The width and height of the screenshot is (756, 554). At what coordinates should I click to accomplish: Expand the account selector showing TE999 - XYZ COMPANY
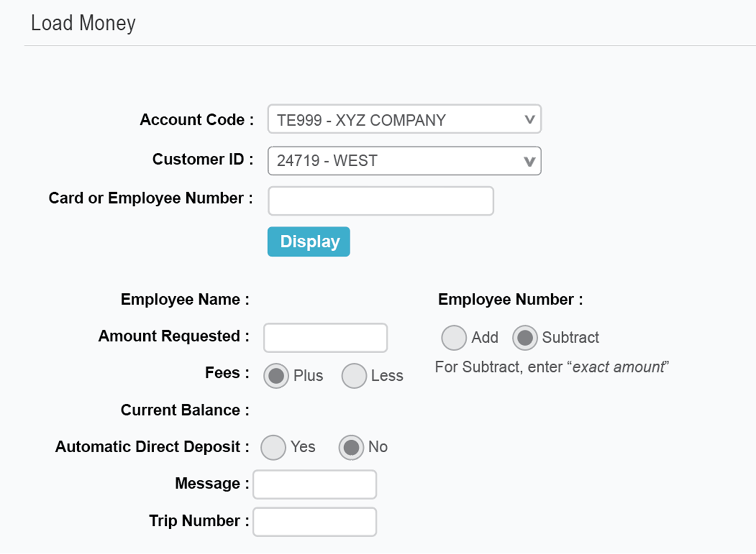click(x=403, y=119)
